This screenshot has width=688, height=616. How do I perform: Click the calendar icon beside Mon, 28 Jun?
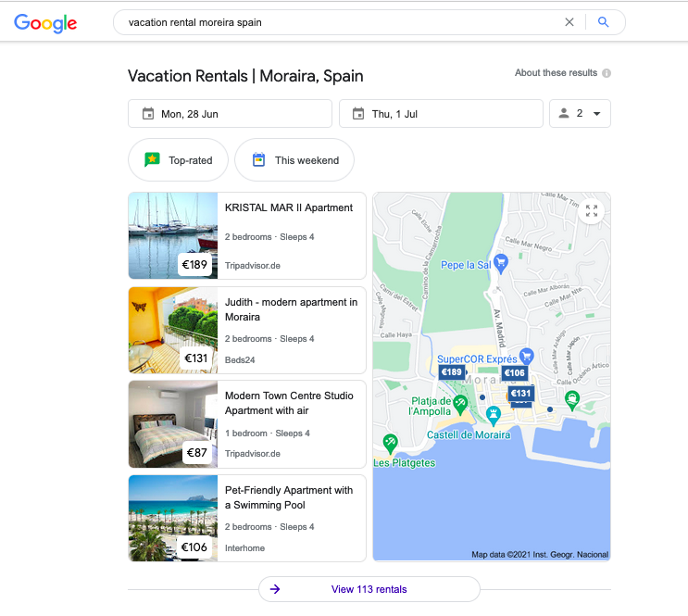point(148,114)
